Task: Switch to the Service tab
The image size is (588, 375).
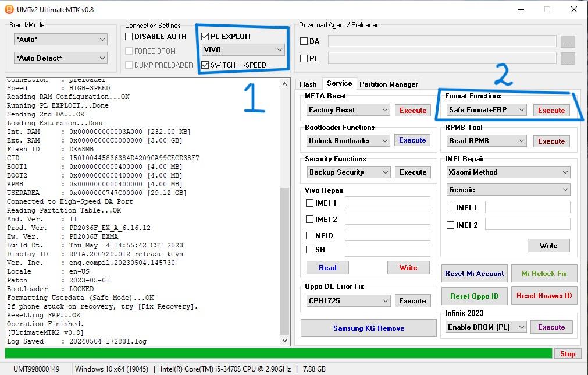Action: pos(340,83)
